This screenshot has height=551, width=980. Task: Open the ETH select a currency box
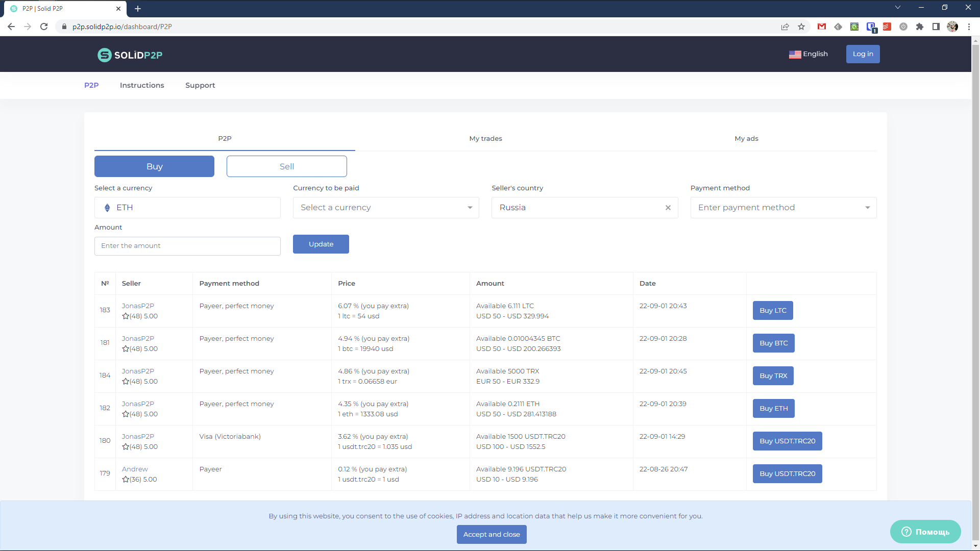pyautogui.click(x=187, y=208)
